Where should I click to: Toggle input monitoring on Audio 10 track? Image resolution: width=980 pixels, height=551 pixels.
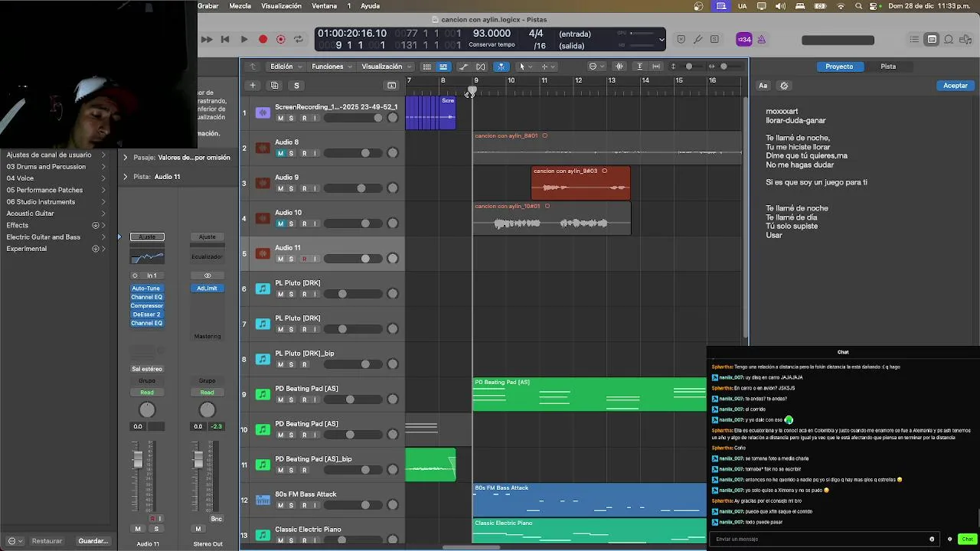pyautogui.click(x=315, y=224)
